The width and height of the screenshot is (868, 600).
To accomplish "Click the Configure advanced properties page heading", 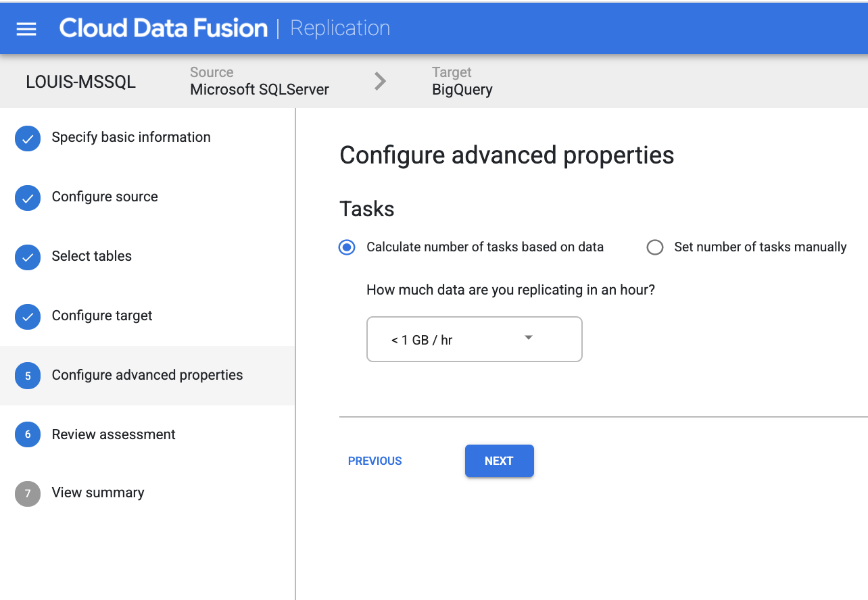I will click(x=507, y=155).
